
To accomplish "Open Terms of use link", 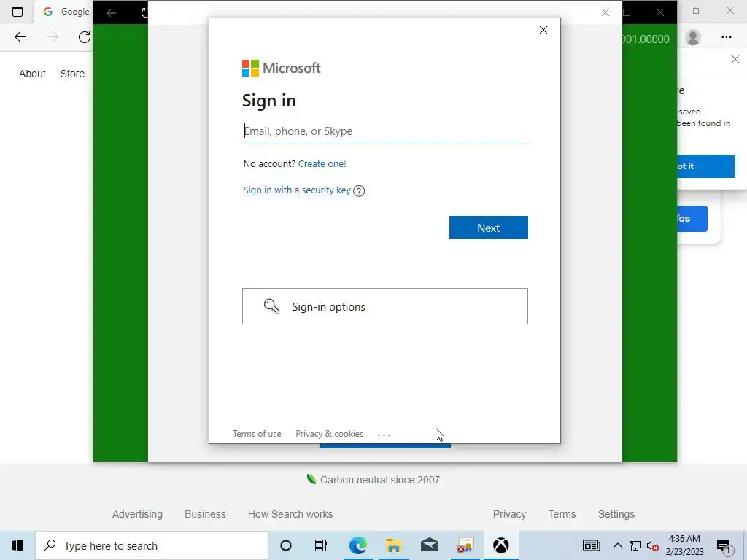I will pyautogui.click(x=257, y=434).
